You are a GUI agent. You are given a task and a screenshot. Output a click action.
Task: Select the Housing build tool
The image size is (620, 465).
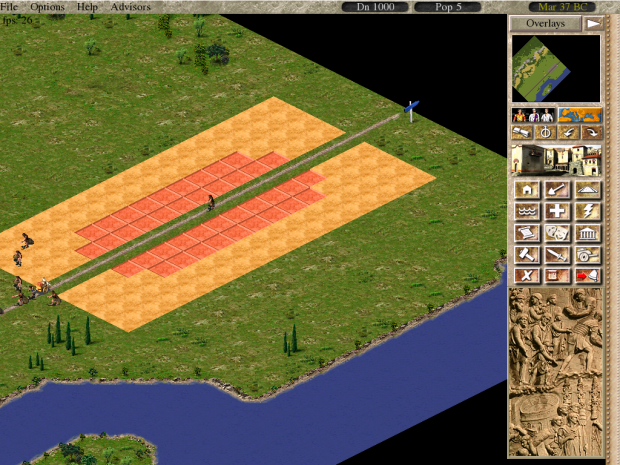pyautogui.click(x=527, y=190)
